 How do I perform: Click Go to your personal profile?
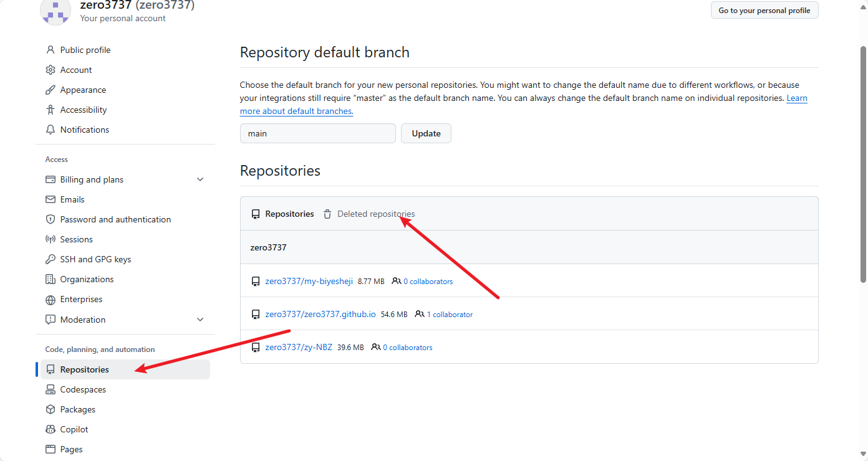pos(764,10)
